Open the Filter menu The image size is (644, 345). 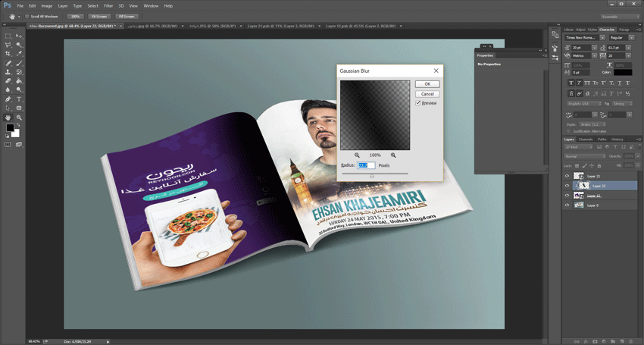(x=108, y=6)
